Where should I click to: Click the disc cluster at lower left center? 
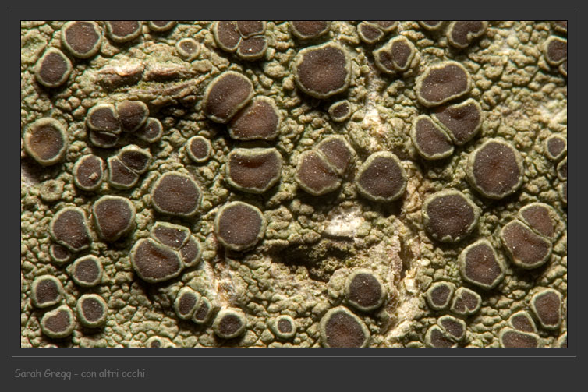click(x=164, y=251)
